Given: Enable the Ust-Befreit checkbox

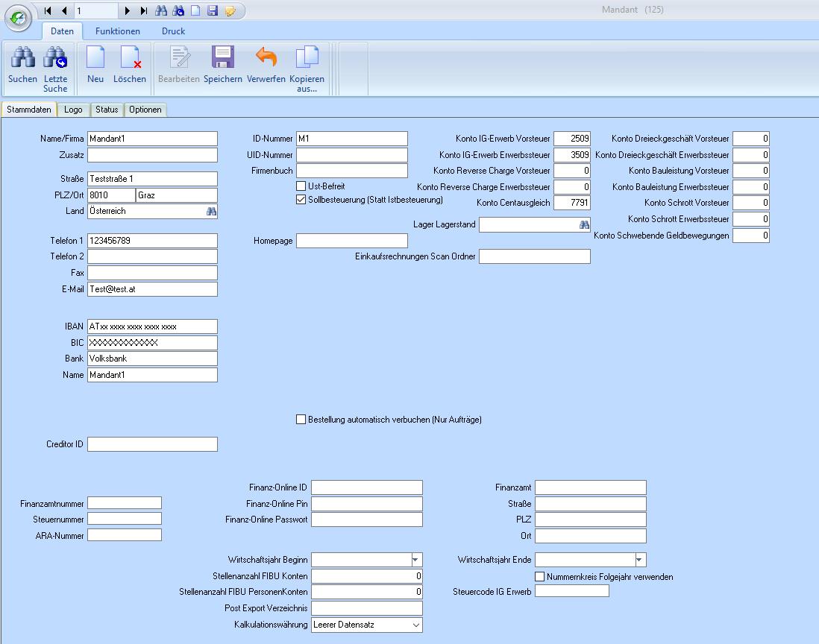Looking at the screenshot, I should pyautogui.click(x=301, y=186).
